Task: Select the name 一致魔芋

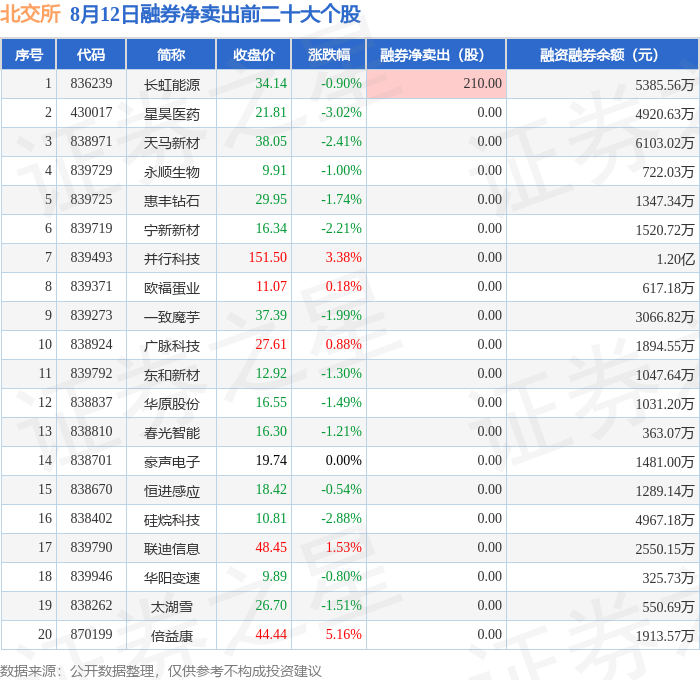Action: 171,317
